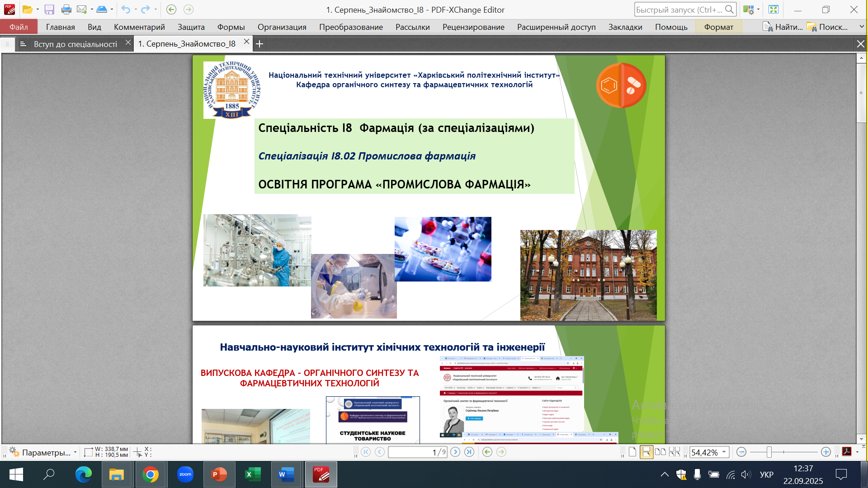The image size is (868, 488).
Task: Click the zoom out minus button
Action: coord(741,452)
